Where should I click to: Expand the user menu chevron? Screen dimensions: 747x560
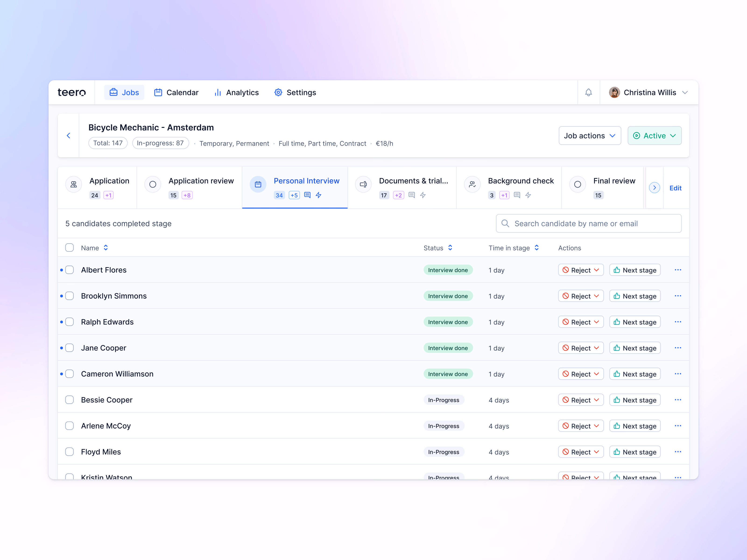[685, 92]
